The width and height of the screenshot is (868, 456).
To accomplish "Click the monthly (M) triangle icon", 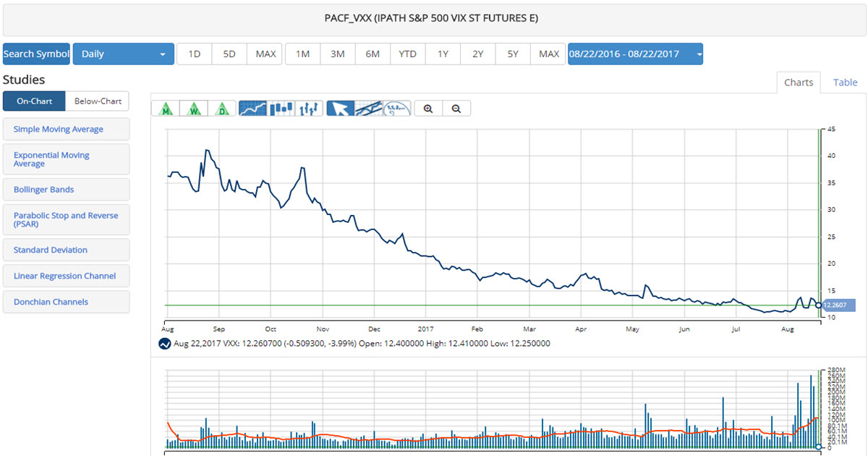I will [x=166, y=109].
